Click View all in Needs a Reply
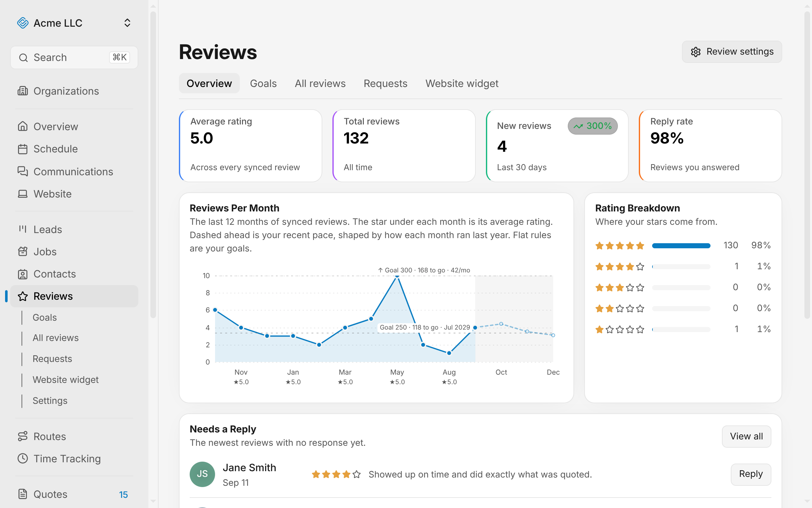This screenshot has width=812, height=508. [x=746, y=437]
